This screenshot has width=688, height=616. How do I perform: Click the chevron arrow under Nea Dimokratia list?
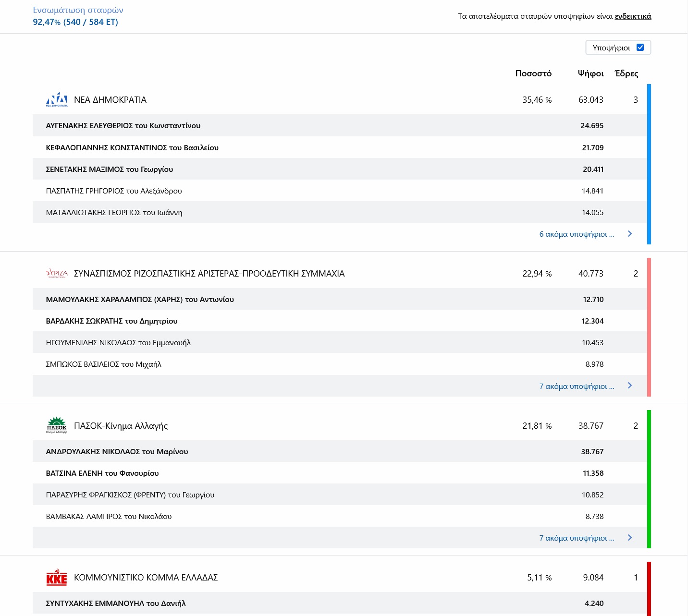point(630,234)
